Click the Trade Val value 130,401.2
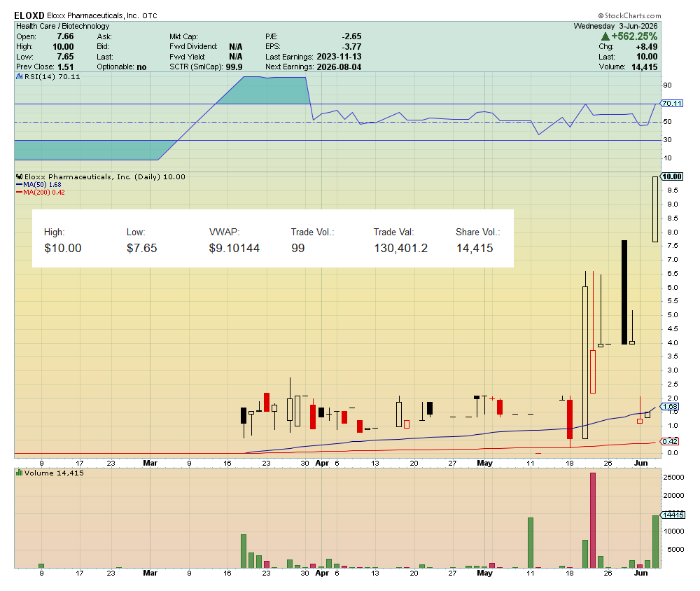 (x=401, y=249)
